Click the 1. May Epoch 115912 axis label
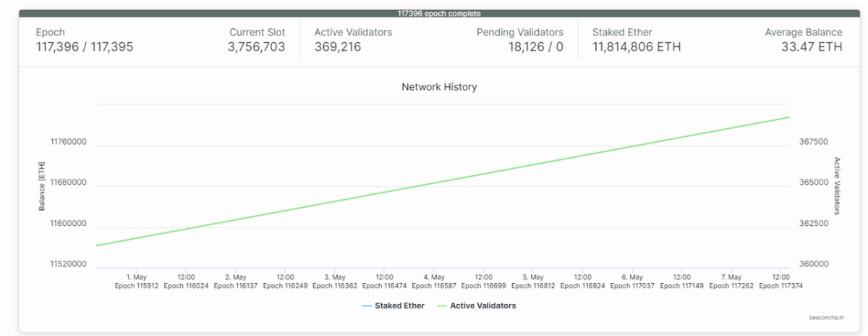868x336 pixels. click(x=137, y=281)
